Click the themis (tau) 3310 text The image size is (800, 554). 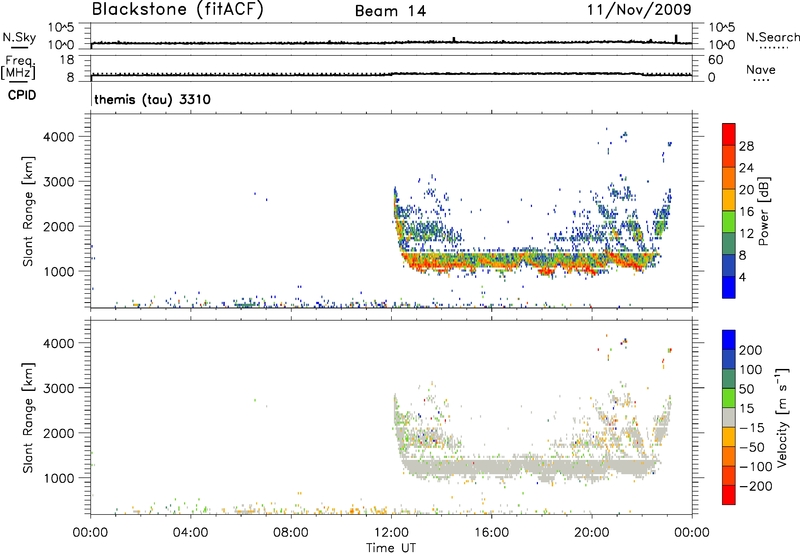coord(153,99)
